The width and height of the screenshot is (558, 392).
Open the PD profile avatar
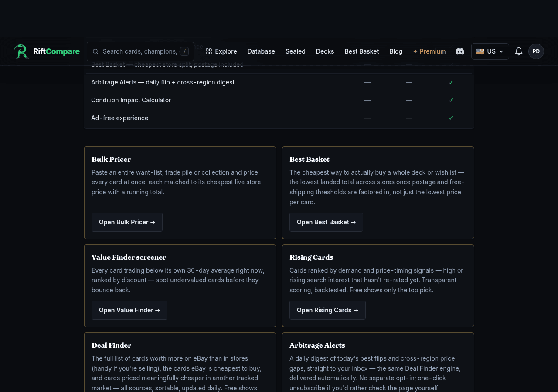coord(536,51)
